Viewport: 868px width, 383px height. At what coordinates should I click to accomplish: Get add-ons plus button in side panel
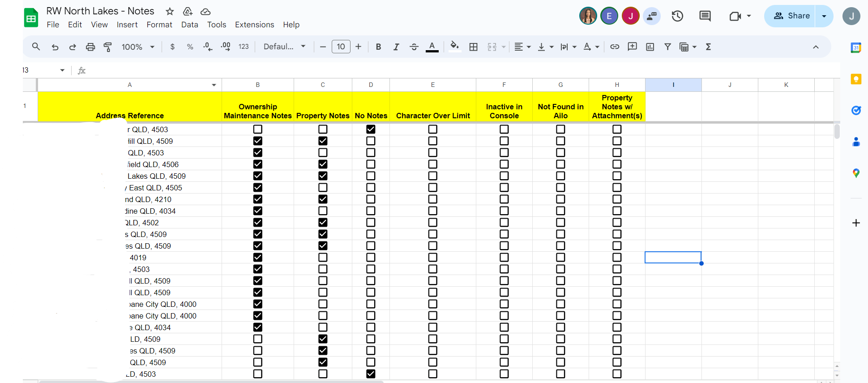point(856,223)
